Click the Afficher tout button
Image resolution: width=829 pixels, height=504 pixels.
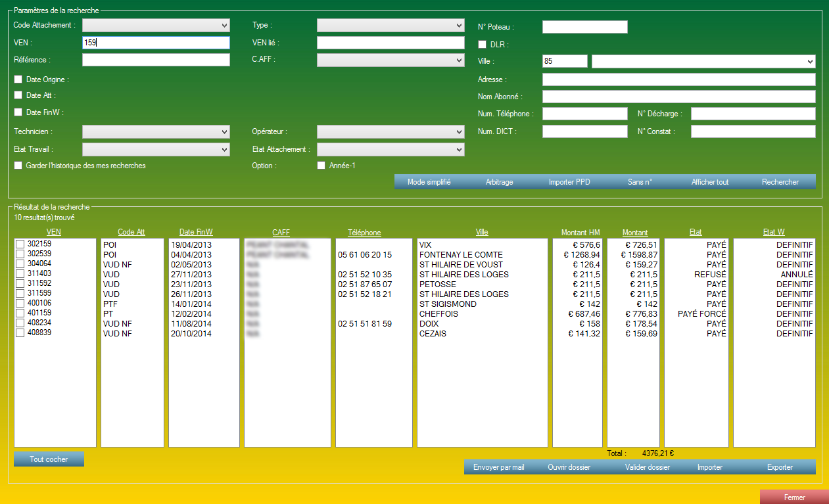[709, 182]
